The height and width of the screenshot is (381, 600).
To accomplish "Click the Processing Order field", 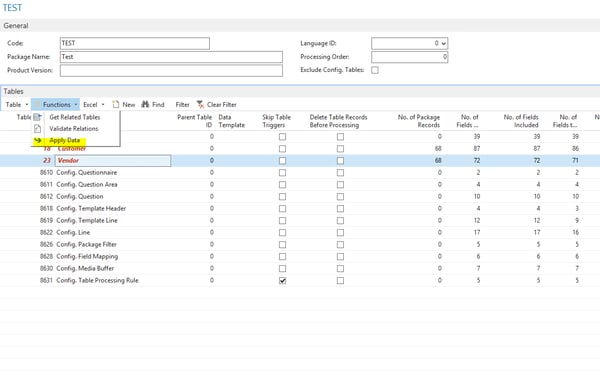I will [x=409, y=57].
